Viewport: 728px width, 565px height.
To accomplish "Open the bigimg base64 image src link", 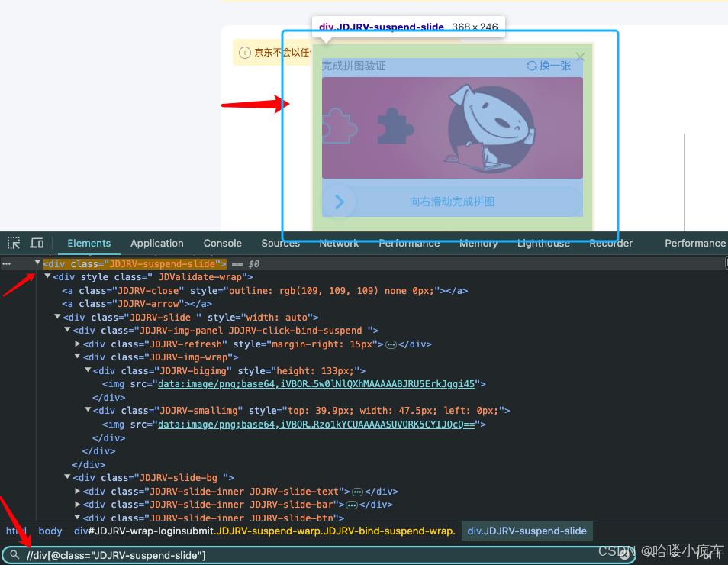I will coord(316,384).
